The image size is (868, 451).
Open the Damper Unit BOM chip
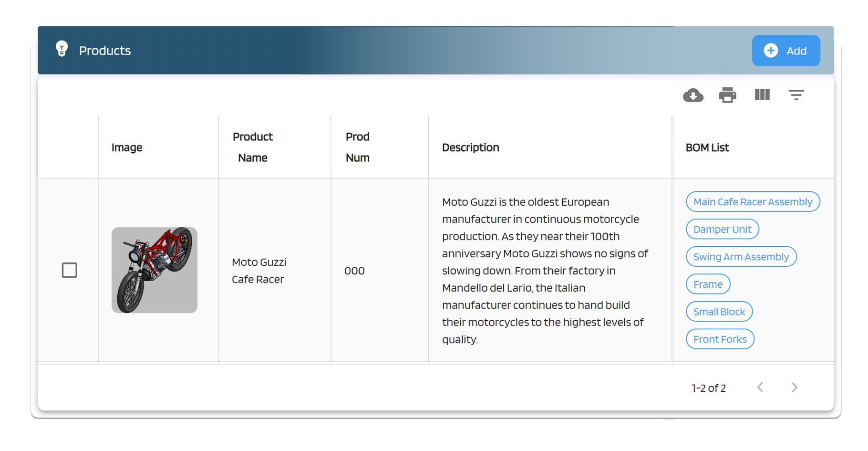[x=722, y=229]
